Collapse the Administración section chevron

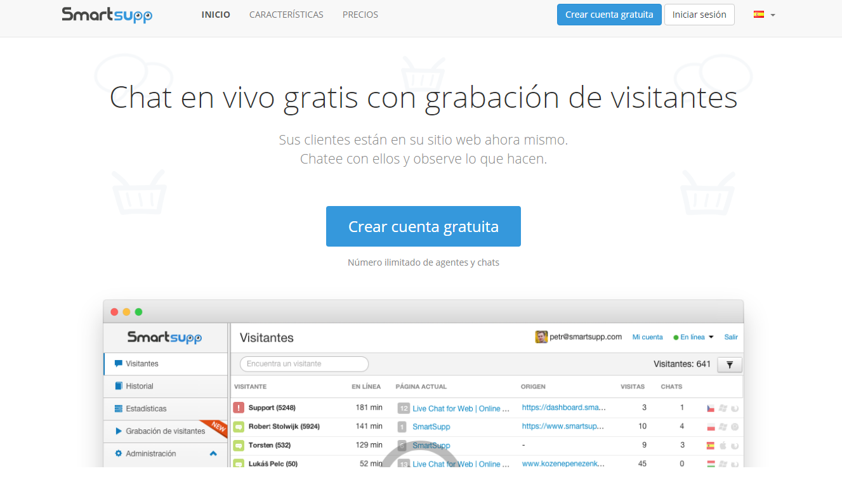pos(213,454)
